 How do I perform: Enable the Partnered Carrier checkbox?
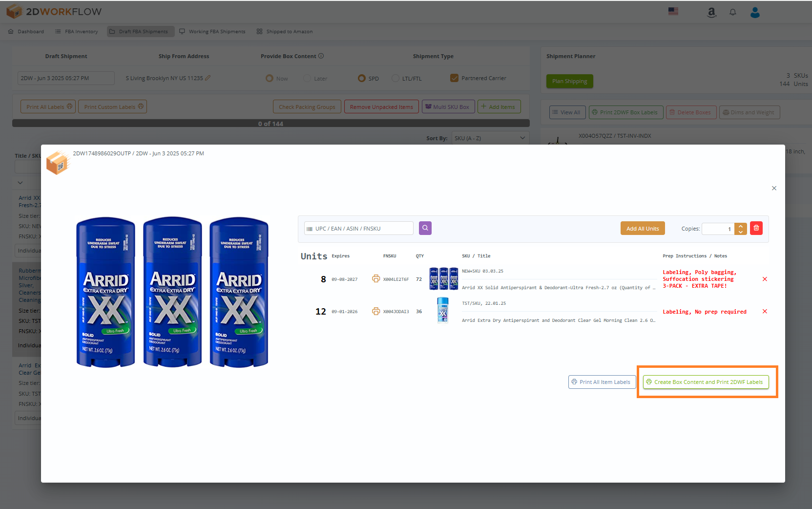[455, 77]
